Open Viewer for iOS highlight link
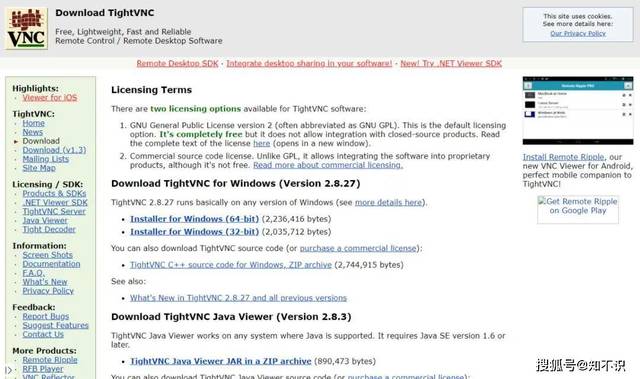Viewport: 640px width, 379px height. (x=50, y=98)
